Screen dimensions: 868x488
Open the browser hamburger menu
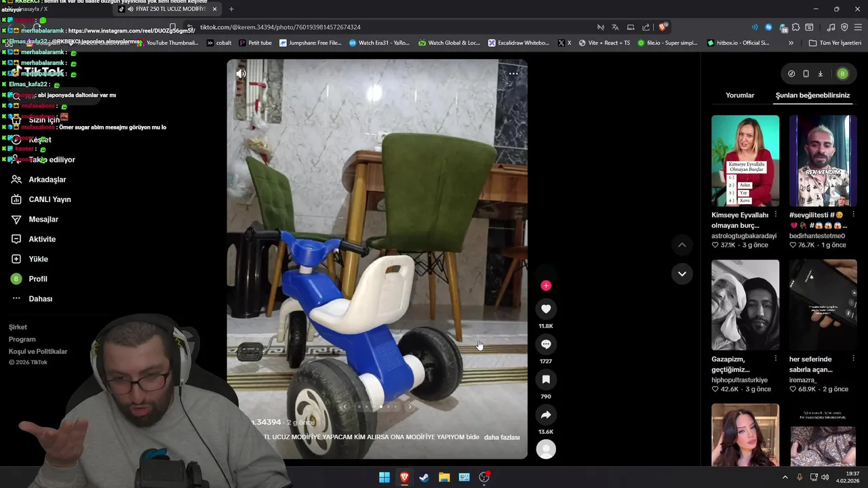(x=858, y=27)
